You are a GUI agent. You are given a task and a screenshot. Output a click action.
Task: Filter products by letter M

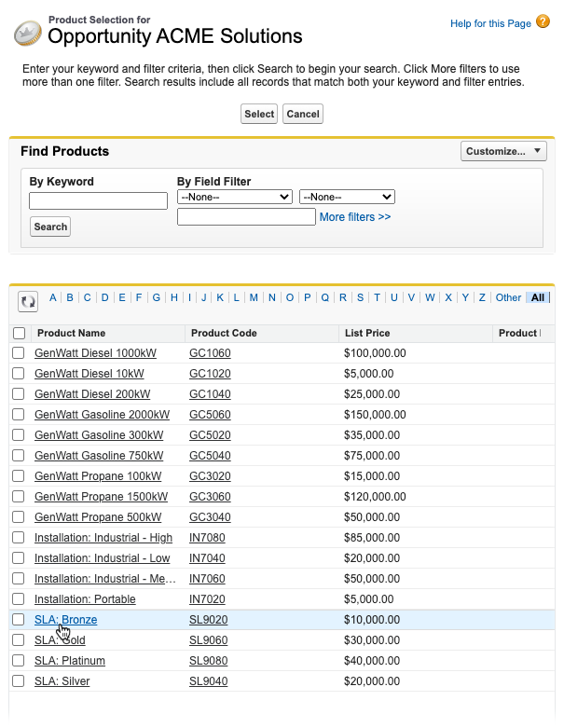pyautogui.click(x=254, y=297)
